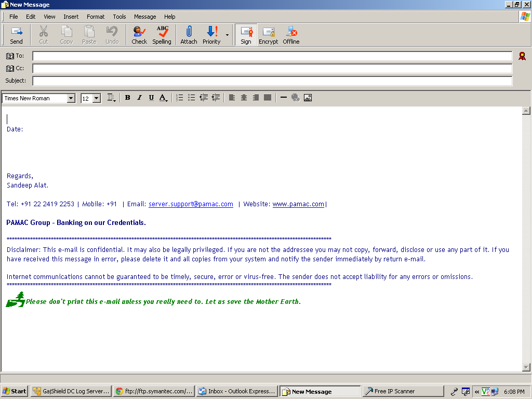This screenshot has width=532, height=399.
Task: Encrypt the message with the Encrypt icon
Action: coord(268,35)
